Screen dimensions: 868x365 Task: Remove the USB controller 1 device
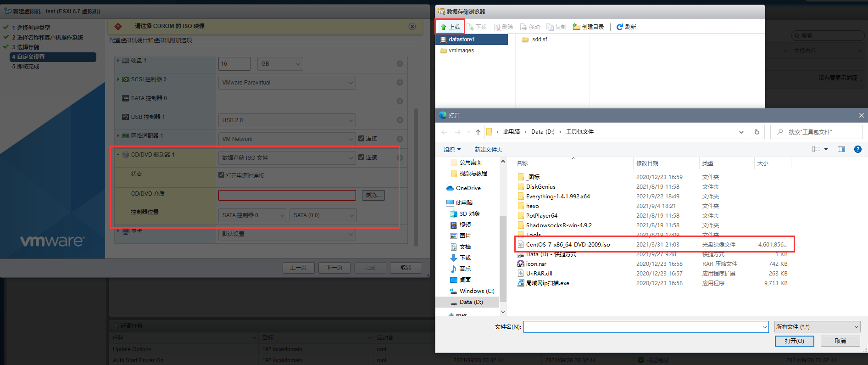pos(400,120)
